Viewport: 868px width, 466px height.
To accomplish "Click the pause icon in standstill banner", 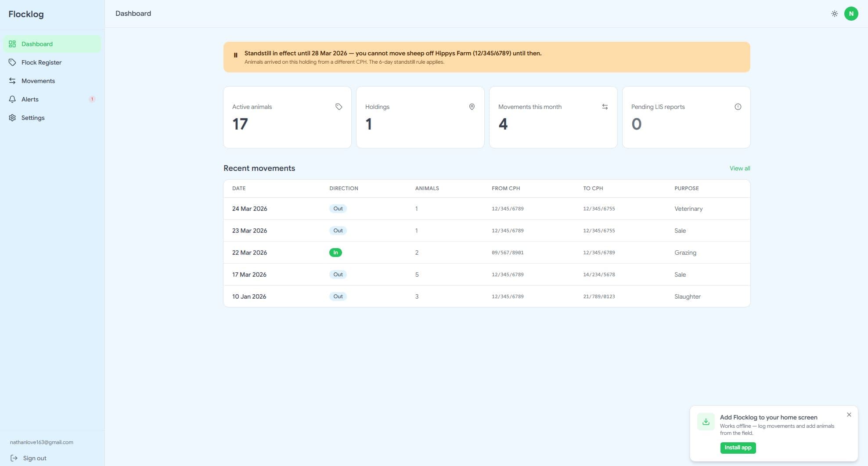I will 236,55.
